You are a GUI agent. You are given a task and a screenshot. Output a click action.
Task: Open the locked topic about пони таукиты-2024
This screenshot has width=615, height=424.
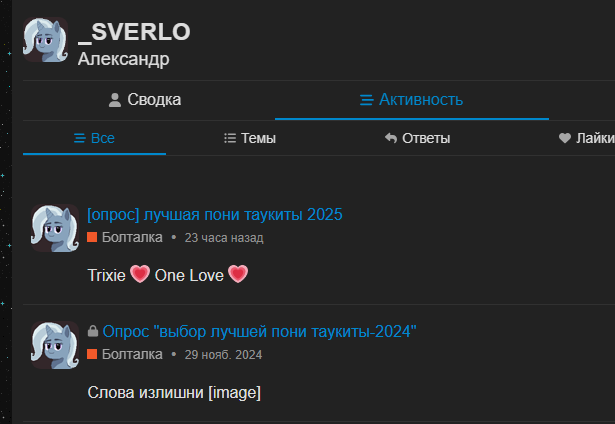pos(259,331)
